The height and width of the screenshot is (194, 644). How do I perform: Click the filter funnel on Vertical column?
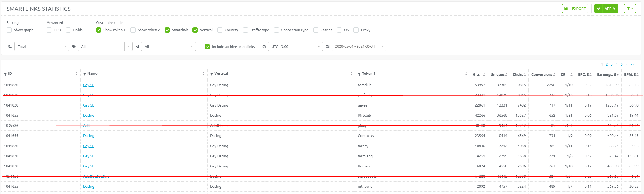212,74
